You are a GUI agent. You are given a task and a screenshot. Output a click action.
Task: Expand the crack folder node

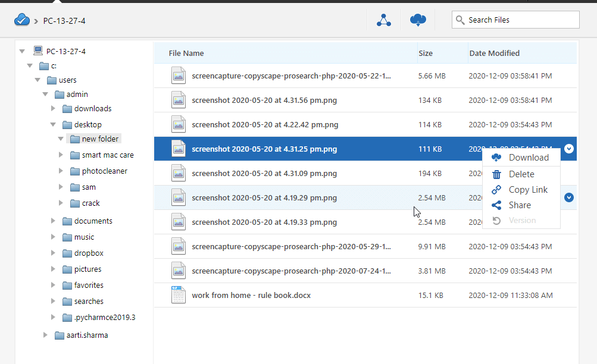tap(61, 203)
